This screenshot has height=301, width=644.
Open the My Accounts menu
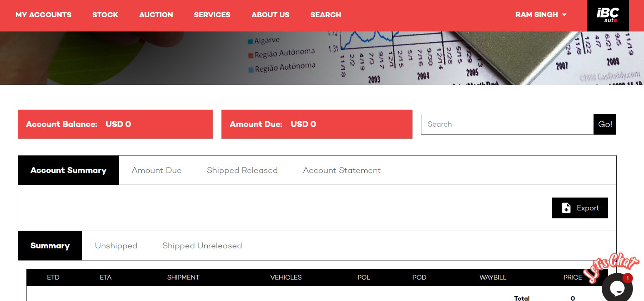click(x=43, y=15)
